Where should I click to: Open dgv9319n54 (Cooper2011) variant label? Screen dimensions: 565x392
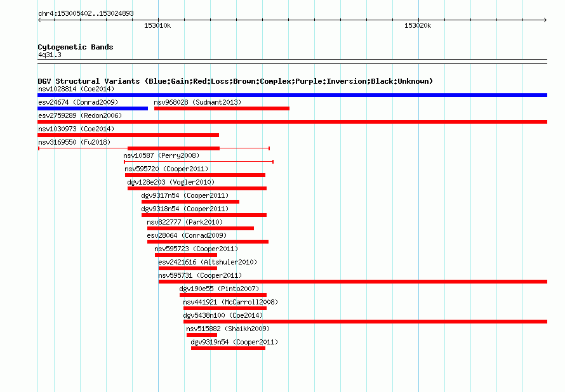tap(234, 342)
